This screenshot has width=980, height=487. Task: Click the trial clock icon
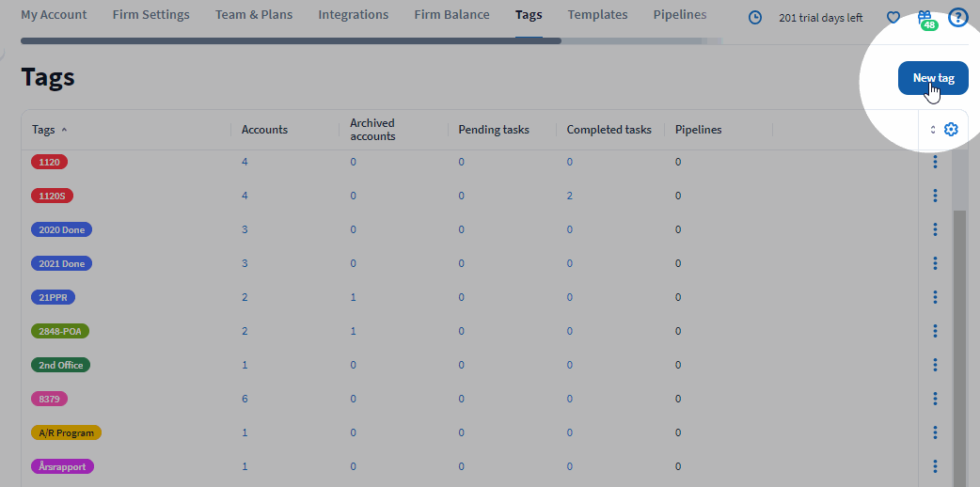tap(755, 18)
